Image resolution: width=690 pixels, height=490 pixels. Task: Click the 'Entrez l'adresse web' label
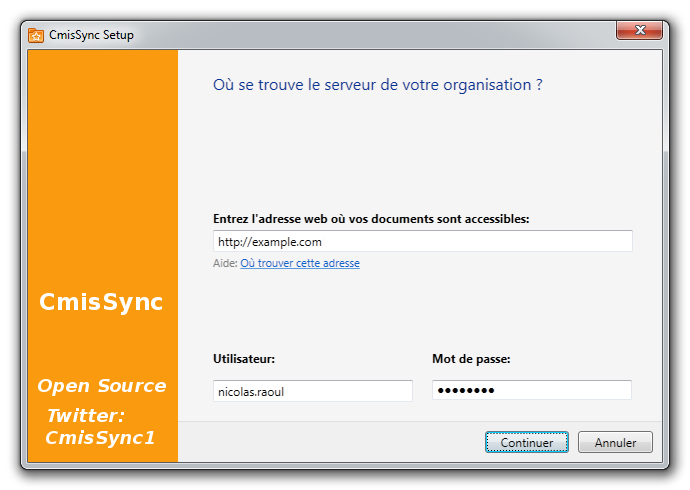pyautogui.click(x=371, y=219)
